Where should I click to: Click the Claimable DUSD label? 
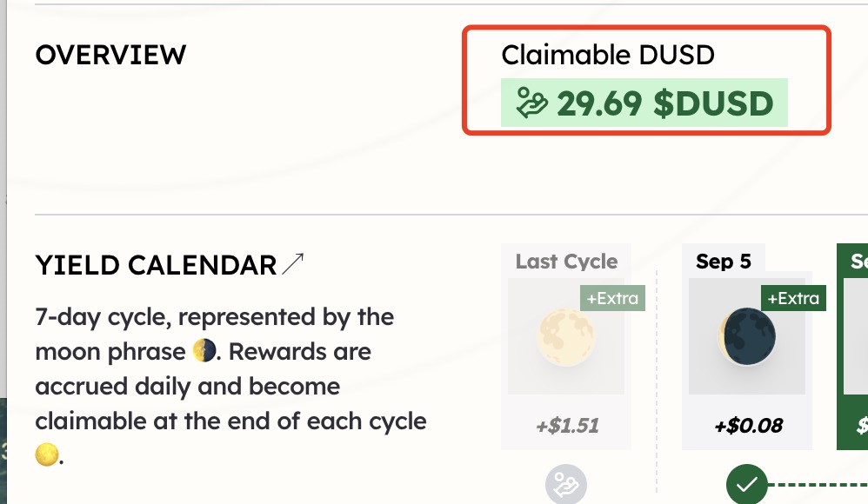pos(608,55)
